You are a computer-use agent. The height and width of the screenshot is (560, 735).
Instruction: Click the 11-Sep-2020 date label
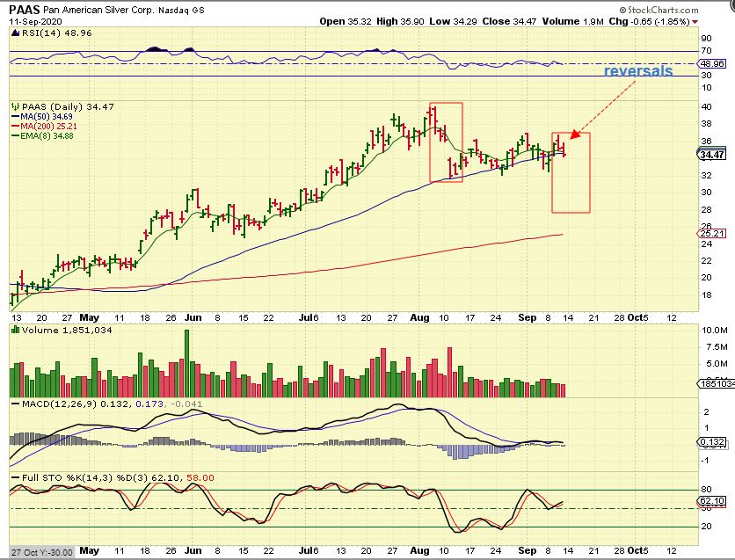(35, 22)
